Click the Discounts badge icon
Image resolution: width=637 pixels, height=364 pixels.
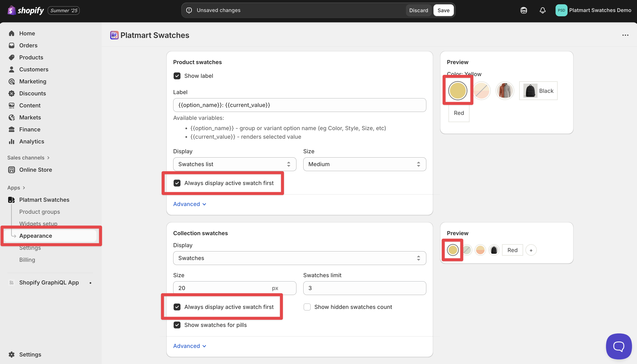point(12,93)
